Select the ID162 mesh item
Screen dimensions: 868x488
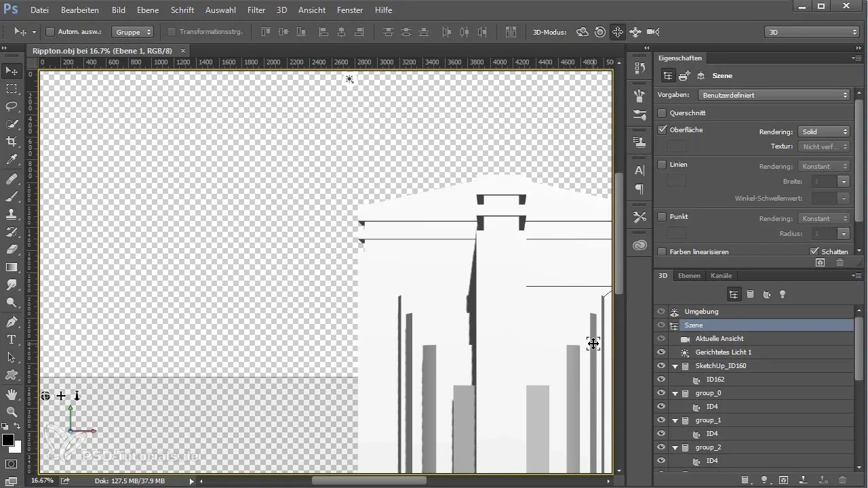(715, 380)
